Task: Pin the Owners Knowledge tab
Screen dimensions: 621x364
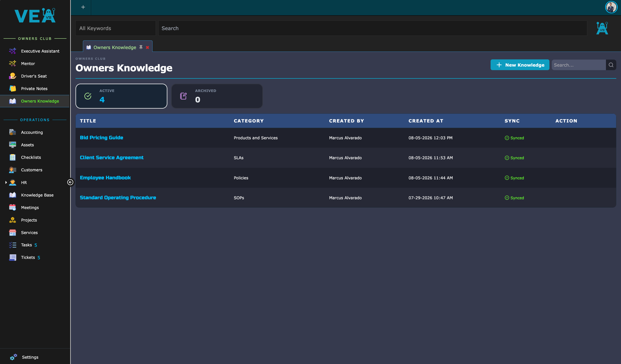Action: coord(141,47)
